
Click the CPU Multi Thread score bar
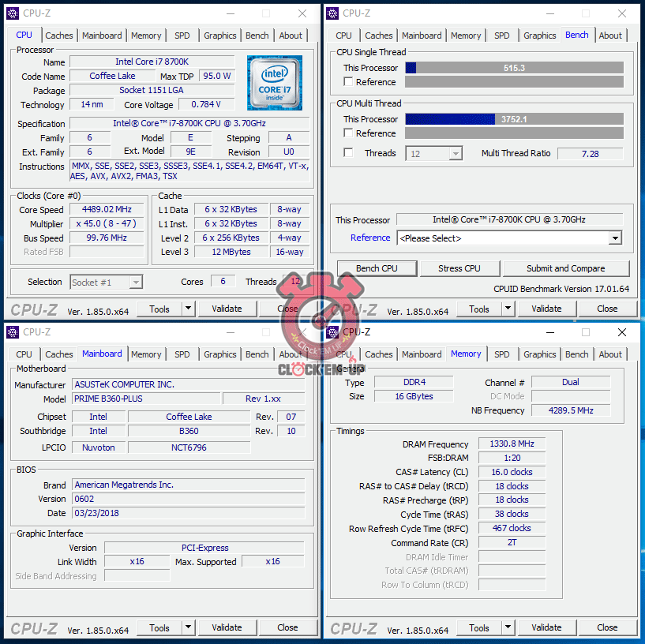pos(514,119)
